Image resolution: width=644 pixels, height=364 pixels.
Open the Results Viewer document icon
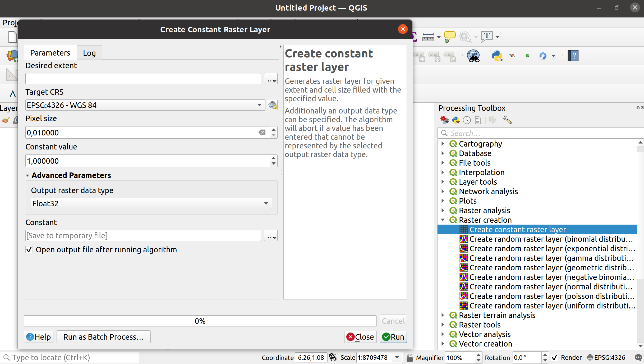pos(478,120)
